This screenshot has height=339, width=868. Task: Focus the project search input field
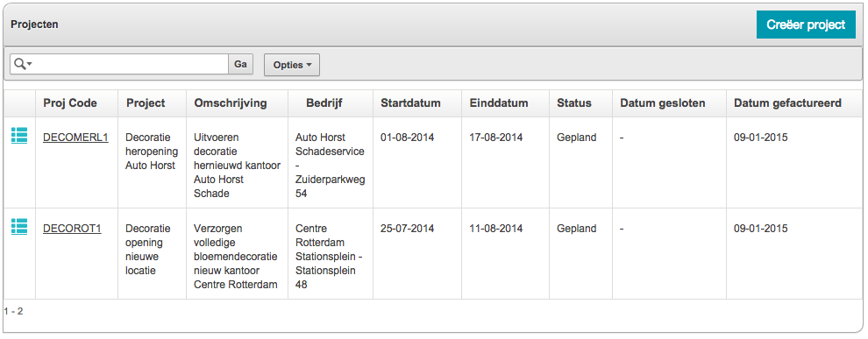click(131, 64)
